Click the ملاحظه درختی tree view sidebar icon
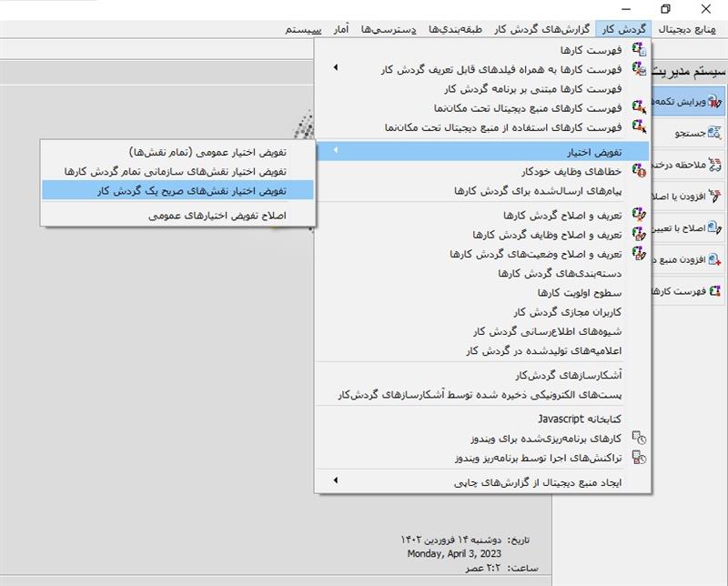The height and width of the screenshot is (586, 728). pyautogui.click(x=715, y=165)
